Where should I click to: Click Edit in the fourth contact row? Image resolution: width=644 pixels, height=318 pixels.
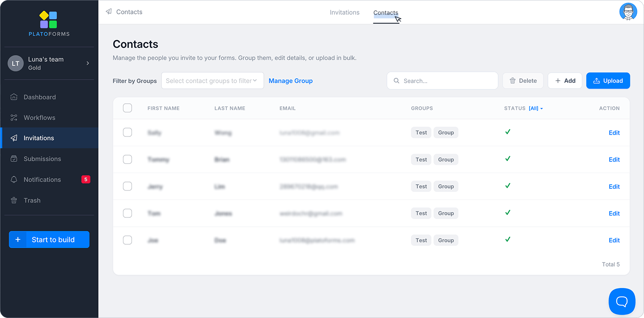614,213
